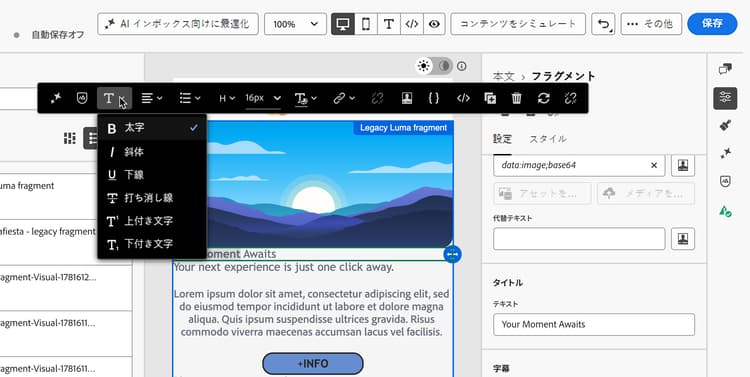The height and width of the screenshot is (377, 750).
Task: Click the Legacy Luma fragment label
Action: coord(403,128)
